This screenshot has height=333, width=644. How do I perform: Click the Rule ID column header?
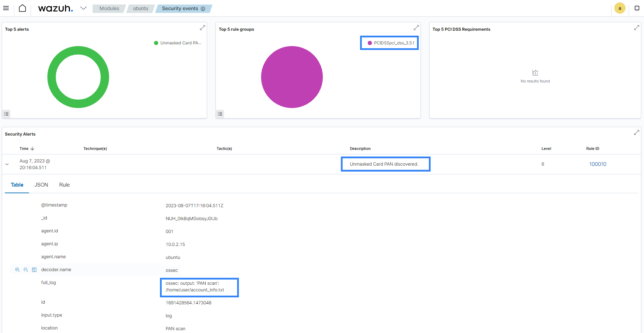pos(593,149)
